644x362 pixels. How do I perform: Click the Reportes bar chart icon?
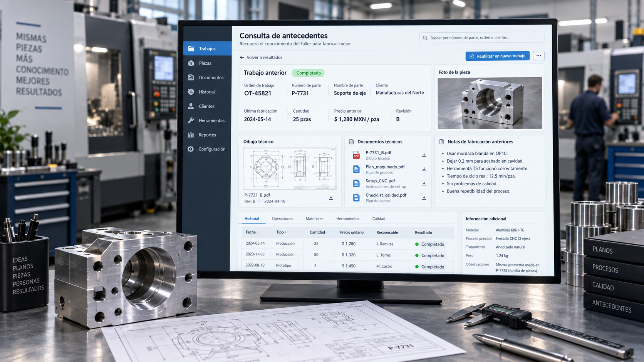click(x=191, y=135)
